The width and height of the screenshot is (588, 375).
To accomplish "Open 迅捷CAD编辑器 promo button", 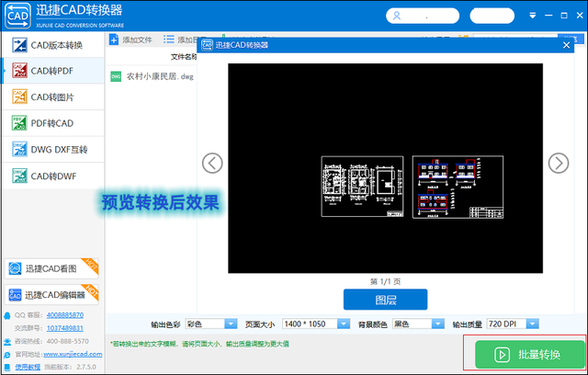I will [51, 295].
